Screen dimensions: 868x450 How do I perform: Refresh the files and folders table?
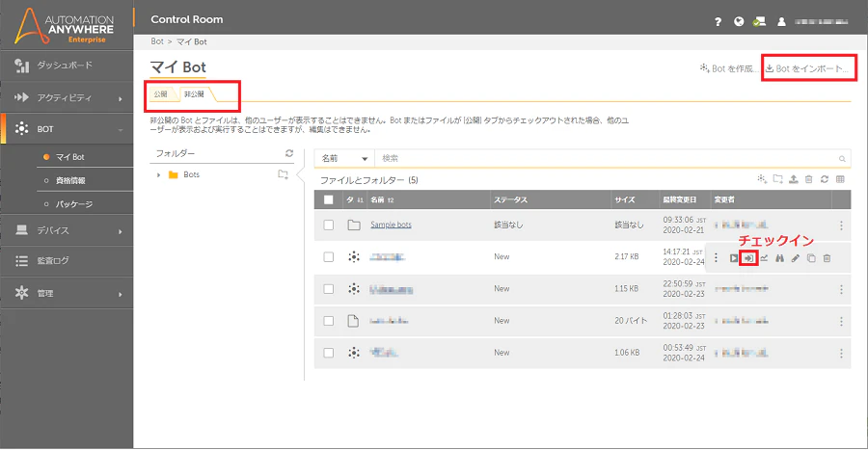tap(825, 179)
